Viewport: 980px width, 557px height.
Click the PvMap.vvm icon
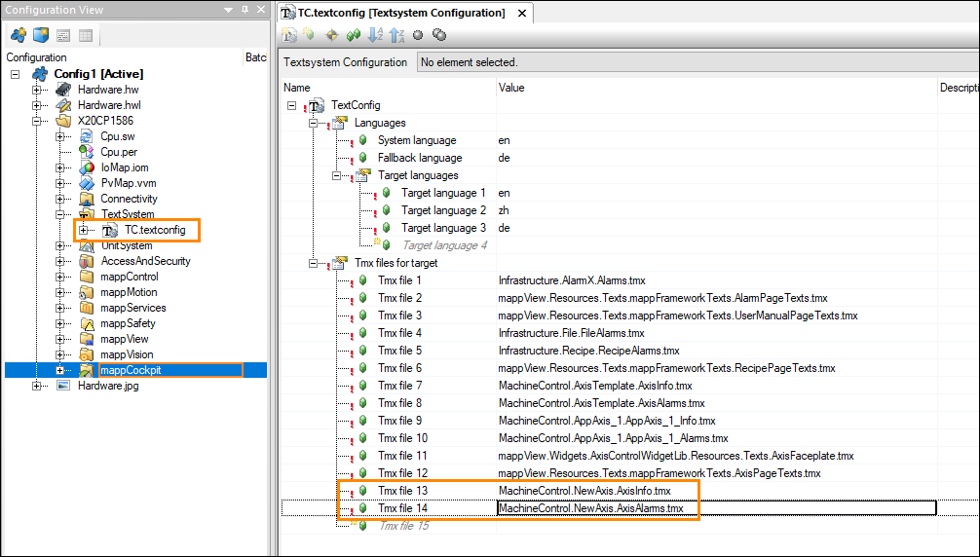click(x=87, y=183)
